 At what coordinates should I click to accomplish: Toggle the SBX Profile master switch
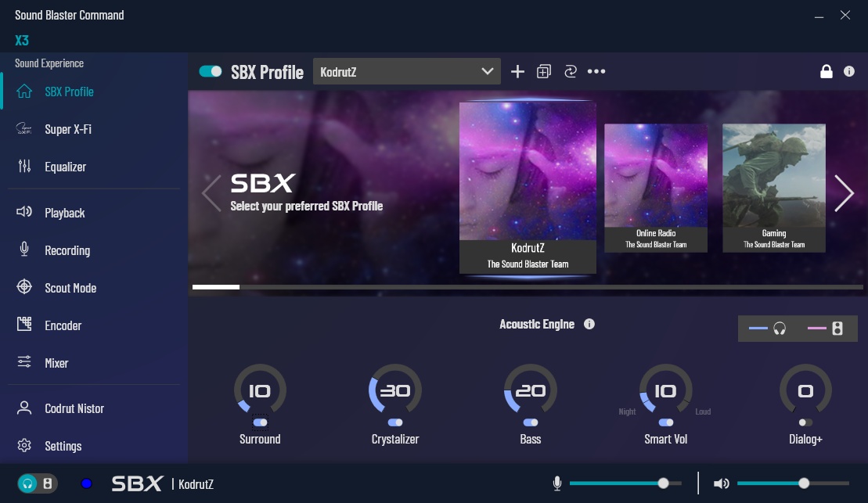point(211,71)
